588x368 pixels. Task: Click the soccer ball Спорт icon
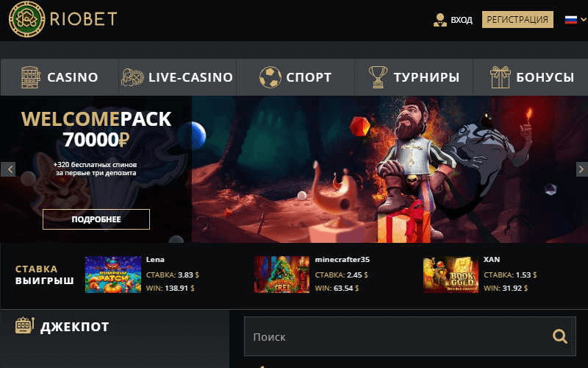point(270,77)
